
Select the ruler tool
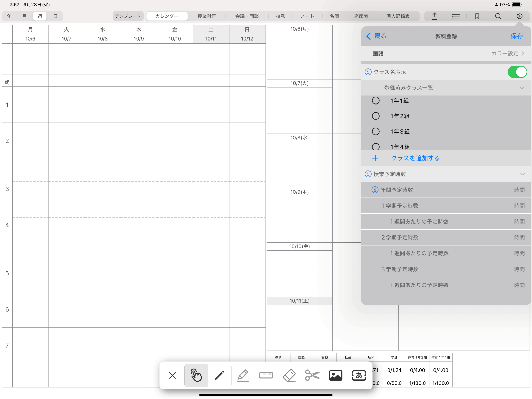point(266,375)
